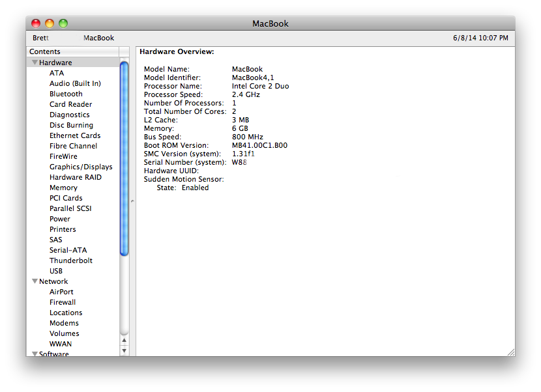Select Disc Burning entry
Screen dimensions: 541x392
tap(72, 125)
